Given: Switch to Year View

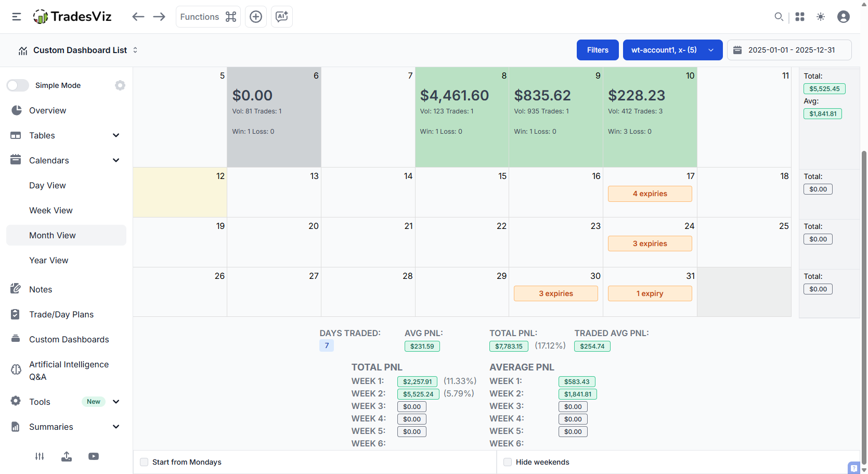Looking at the screenshot, I should (49, 260).
